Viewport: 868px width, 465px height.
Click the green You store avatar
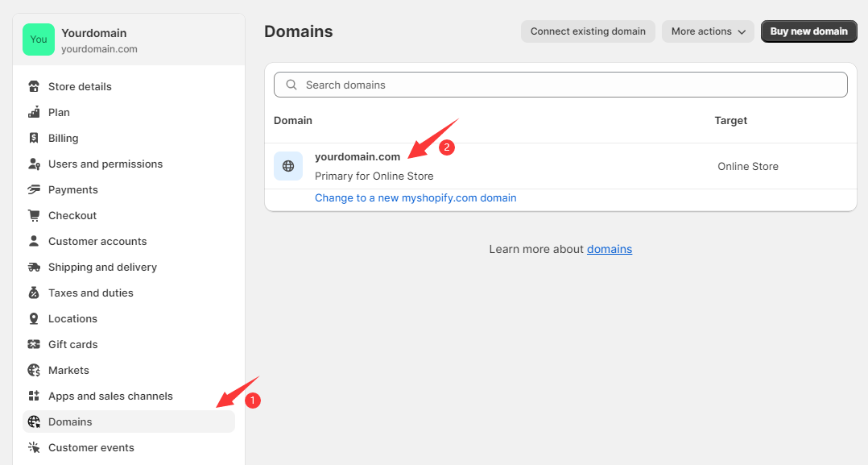39,39
